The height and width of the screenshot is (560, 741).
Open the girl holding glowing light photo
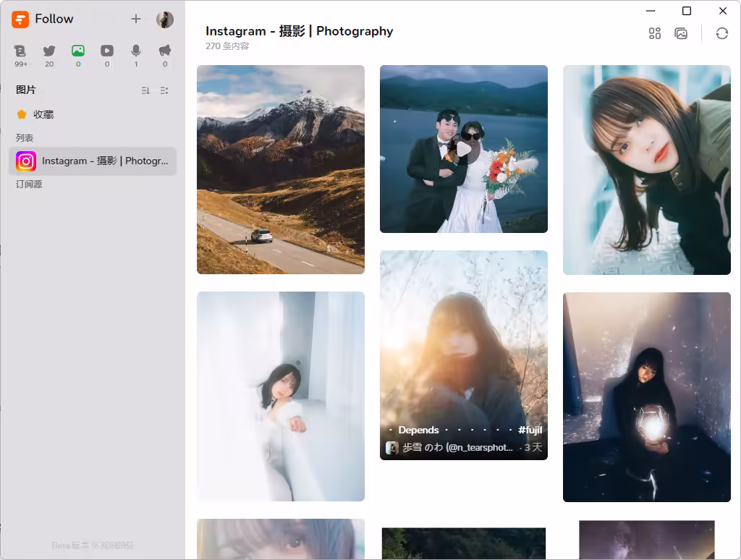click(646, 396)
